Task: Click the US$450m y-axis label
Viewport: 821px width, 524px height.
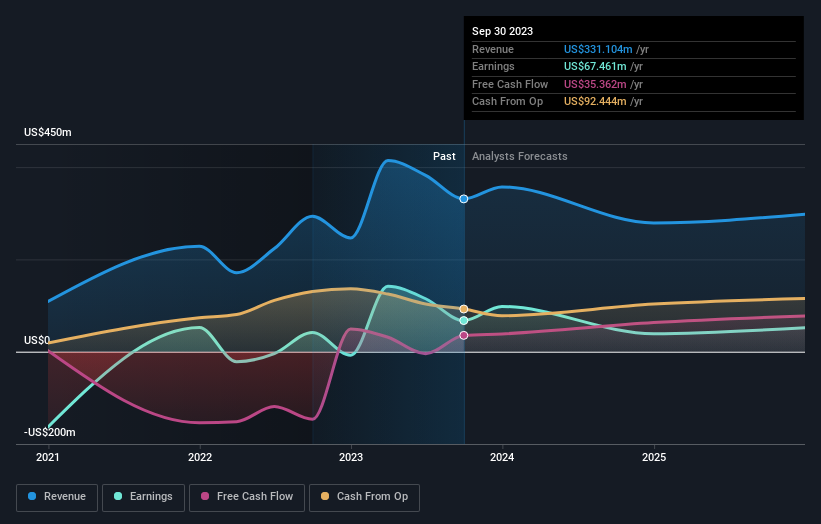Action: point(48,132)
